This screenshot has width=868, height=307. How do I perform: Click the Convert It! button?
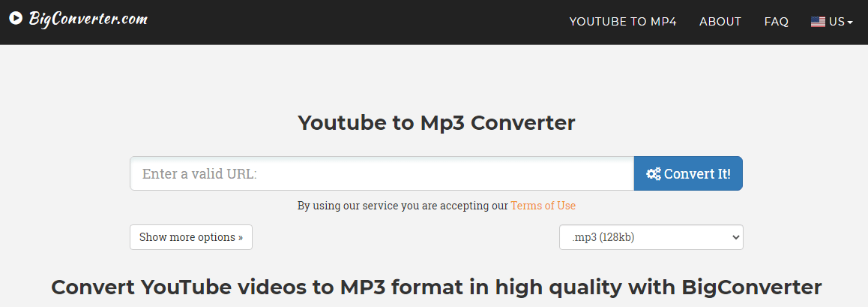[688, 173]
